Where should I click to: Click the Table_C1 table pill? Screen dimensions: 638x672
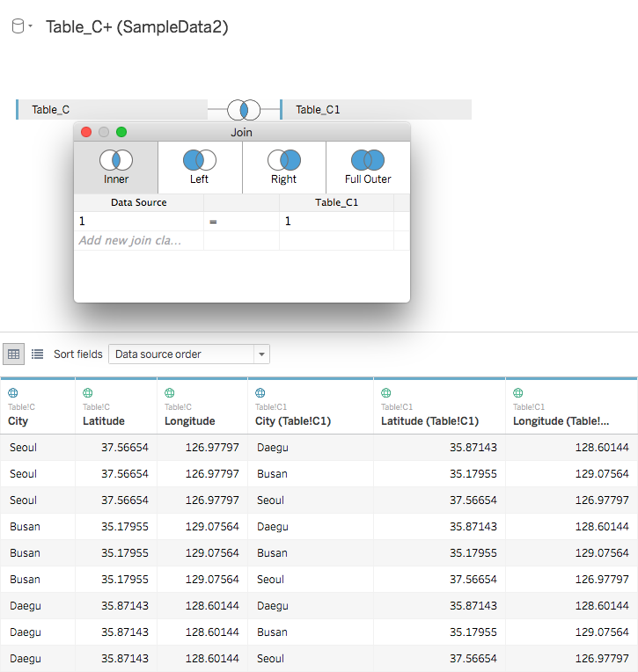(376, 110)
